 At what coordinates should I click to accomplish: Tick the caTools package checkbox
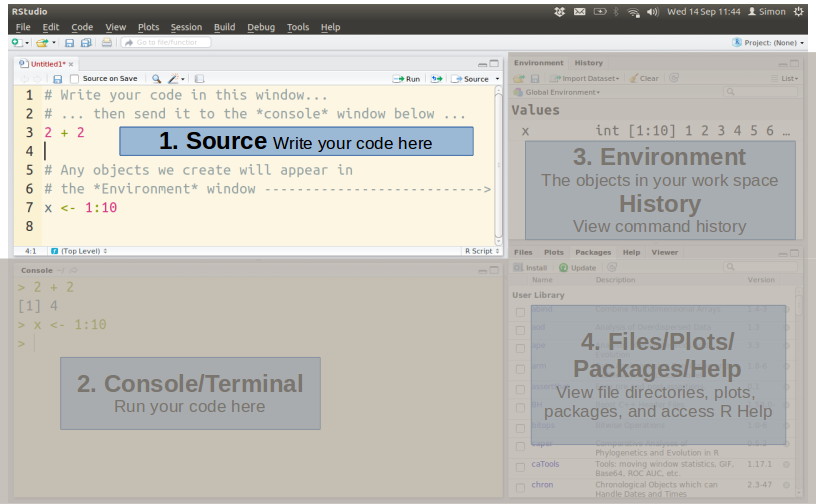click(520, 468)
